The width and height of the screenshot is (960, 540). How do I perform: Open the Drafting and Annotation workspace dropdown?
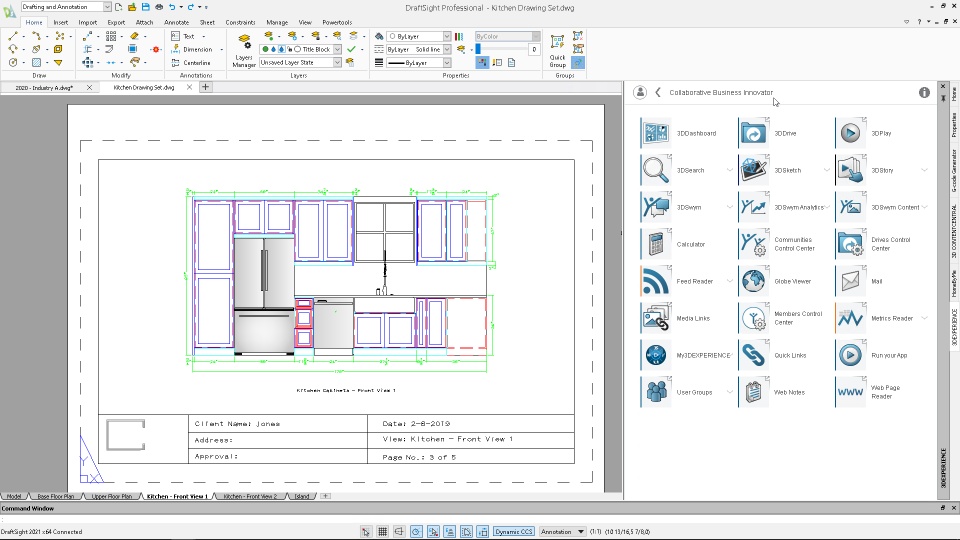tap(107, 7)
